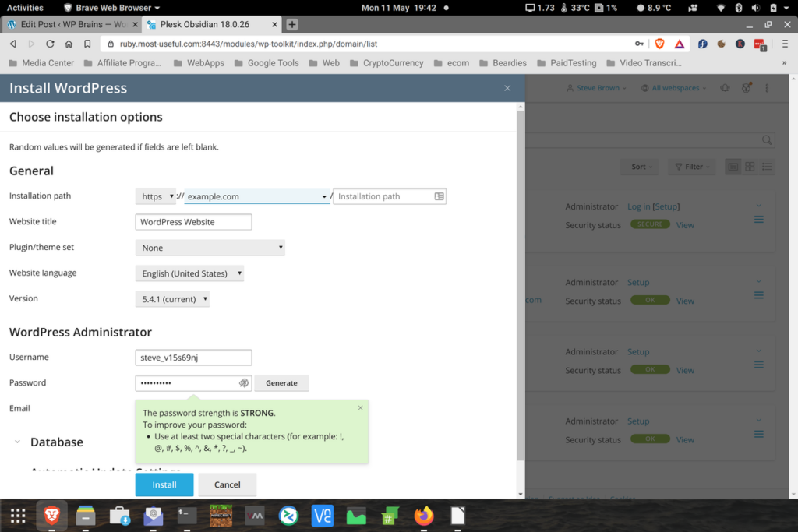
Task: Open the notifications bell in the Plesk header
Action: (x=726, y=88)
